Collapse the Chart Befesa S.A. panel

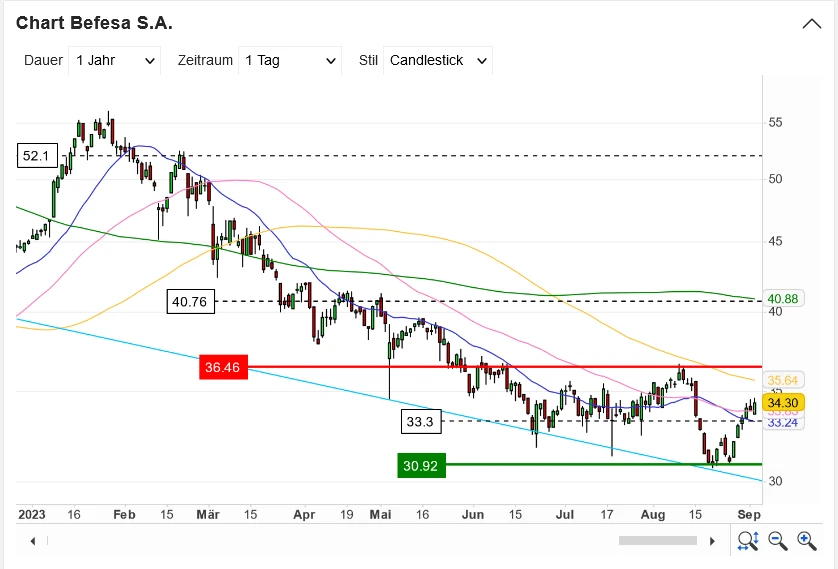coord(811,23)
